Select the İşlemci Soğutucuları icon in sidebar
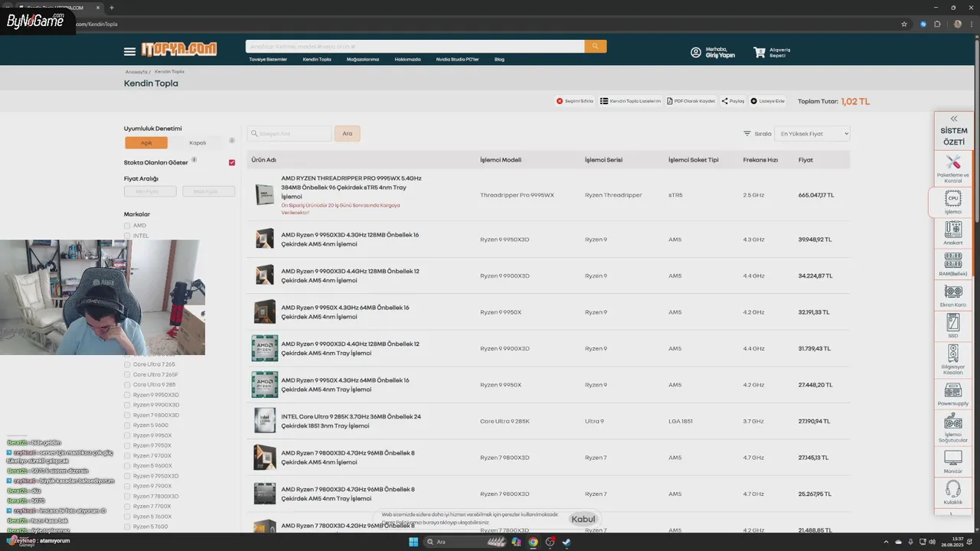 [953, 429]
